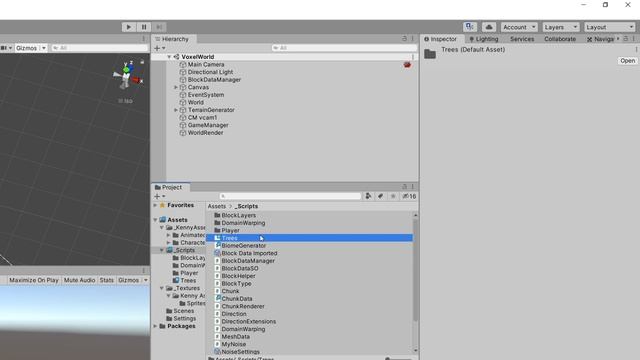This screenshot has height=360, width=640.
Task: Click the Step frame button
Action: pos(159,27)
